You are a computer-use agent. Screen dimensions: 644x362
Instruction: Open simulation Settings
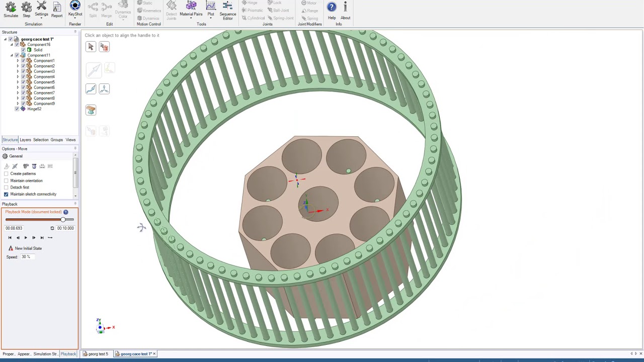[x=41, y=9]
